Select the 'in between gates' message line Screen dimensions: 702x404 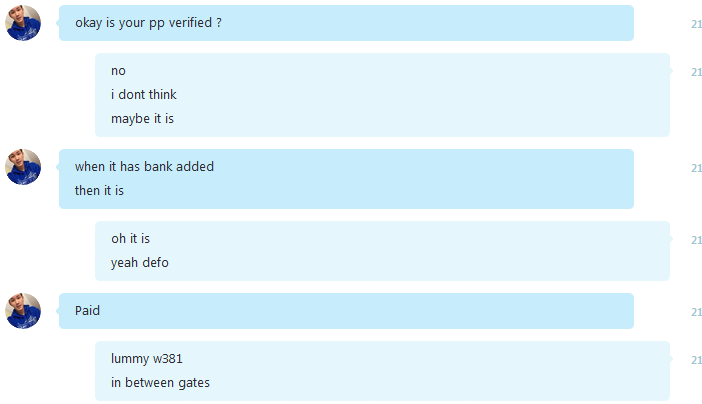click(x=160, y=383)
